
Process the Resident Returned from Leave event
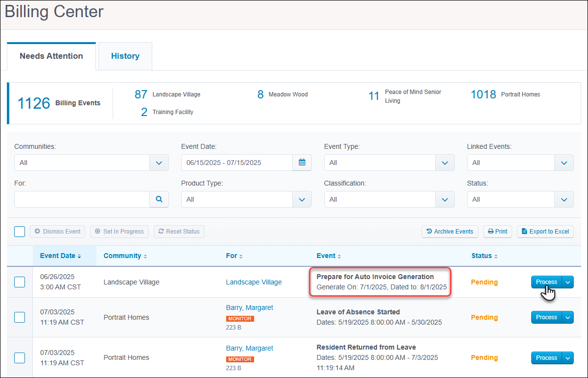(546, 358)
